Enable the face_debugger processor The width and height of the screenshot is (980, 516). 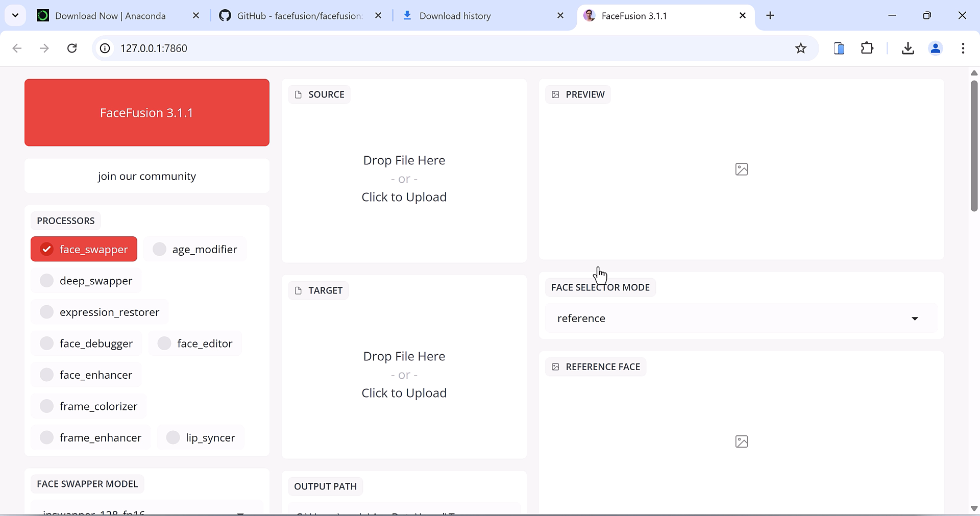(86, 343)
